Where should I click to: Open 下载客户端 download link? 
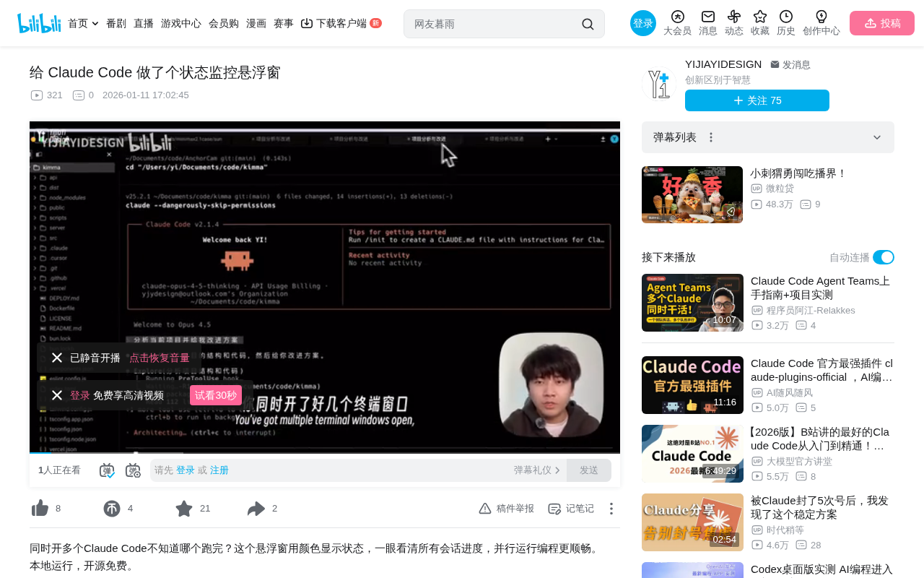[x=341, y=23]
